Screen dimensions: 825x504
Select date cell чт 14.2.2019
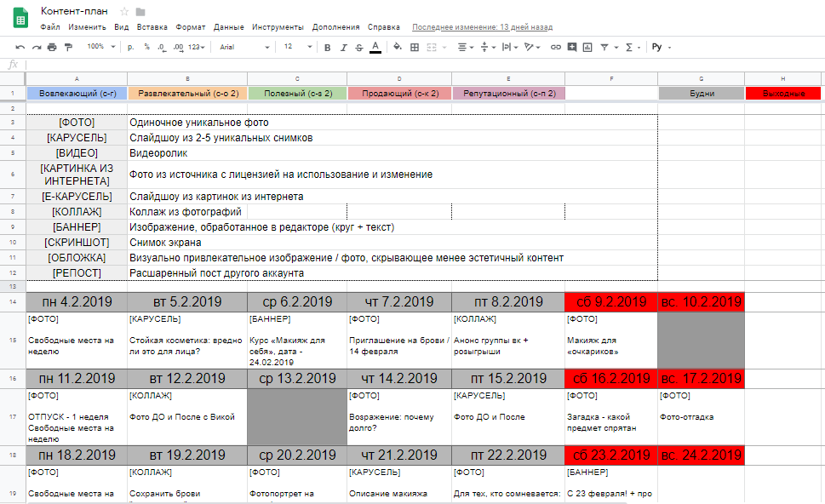(x=399, y=379)
